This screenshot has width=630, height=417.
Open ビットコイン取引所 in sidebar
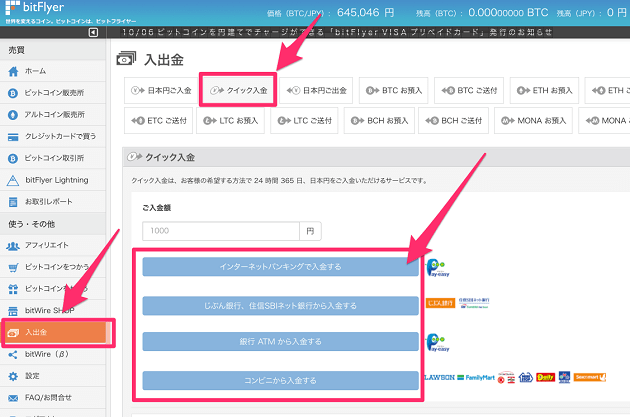point(53,158)
